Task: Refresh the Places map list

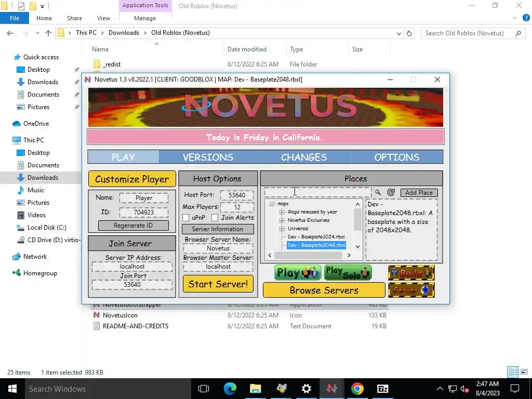Action: tap(391, 192)
